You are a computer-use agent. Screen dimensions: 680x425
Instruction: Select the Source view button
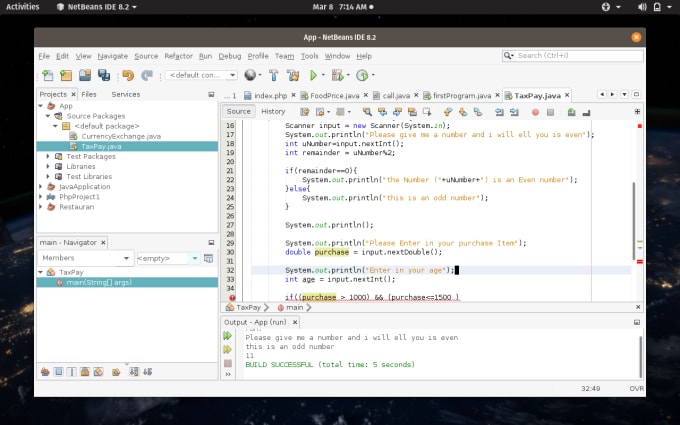pyautogui.click(x=239, y=111)
